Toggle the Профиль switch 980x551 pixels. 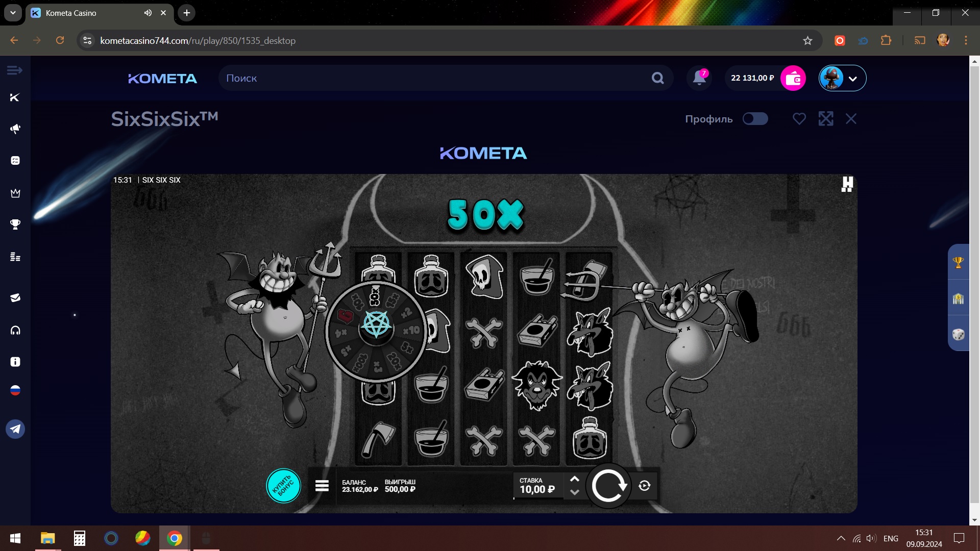click(x=755, y=119)
